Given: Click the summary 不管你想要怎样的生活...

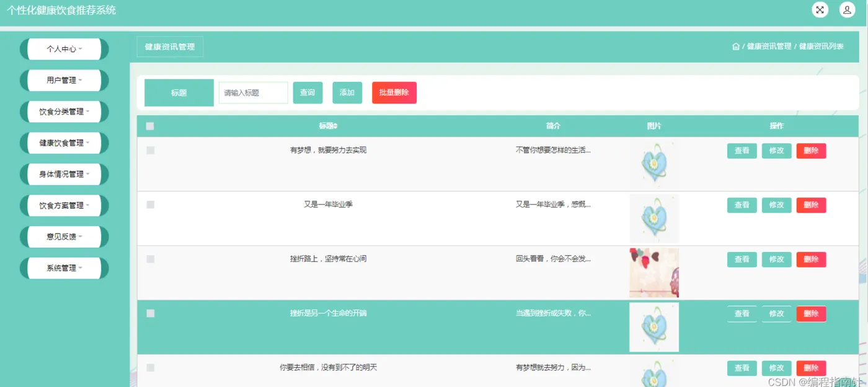Looking at the screenshot, I should (x=553, y=150).
